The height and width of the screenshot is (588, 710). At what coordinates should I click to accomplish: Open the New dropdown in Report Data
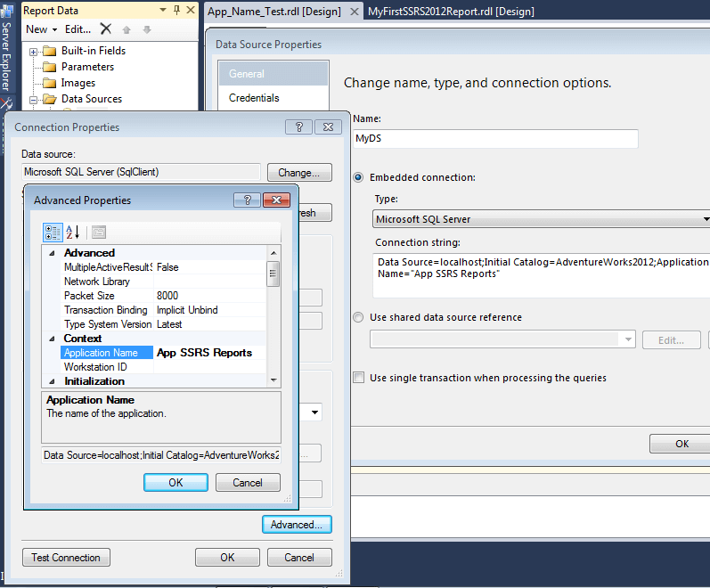[x=41, y=29]
